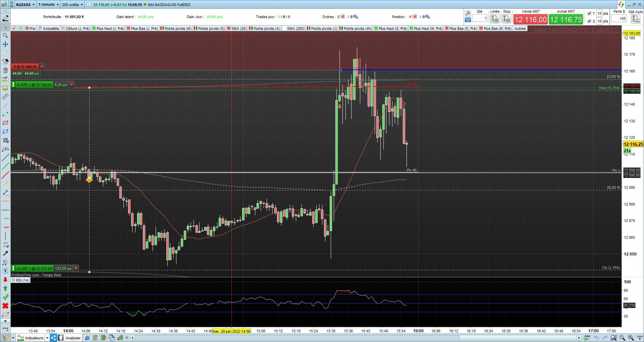This screenshot has width=644, height=342.
Task: Open the order panel wrench settings
Action: 468,13
